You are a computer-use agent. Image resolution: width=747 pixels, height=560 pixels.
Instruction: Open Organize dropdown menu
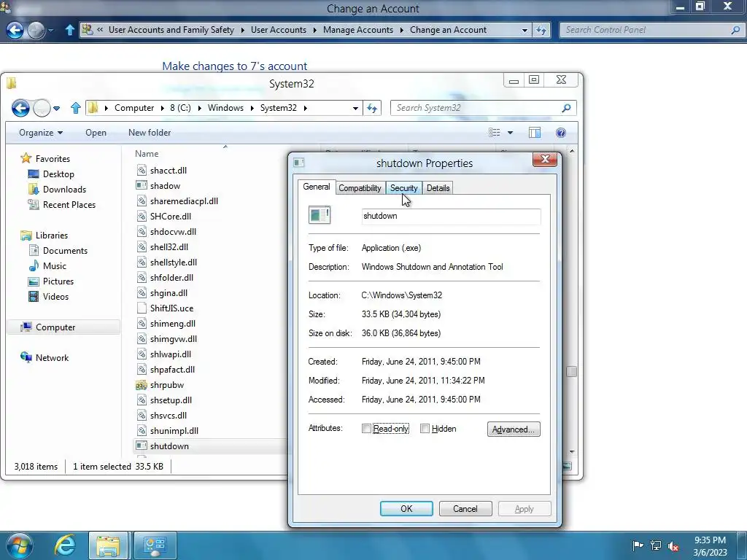[x=41, y=133]
